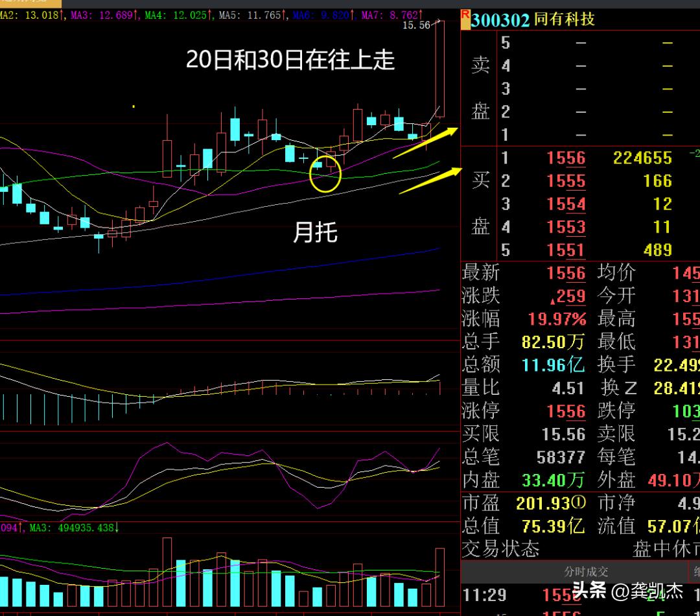Select stock code 300302 in the header
Viewport: 700px width, 616px height.
[500, 20]
